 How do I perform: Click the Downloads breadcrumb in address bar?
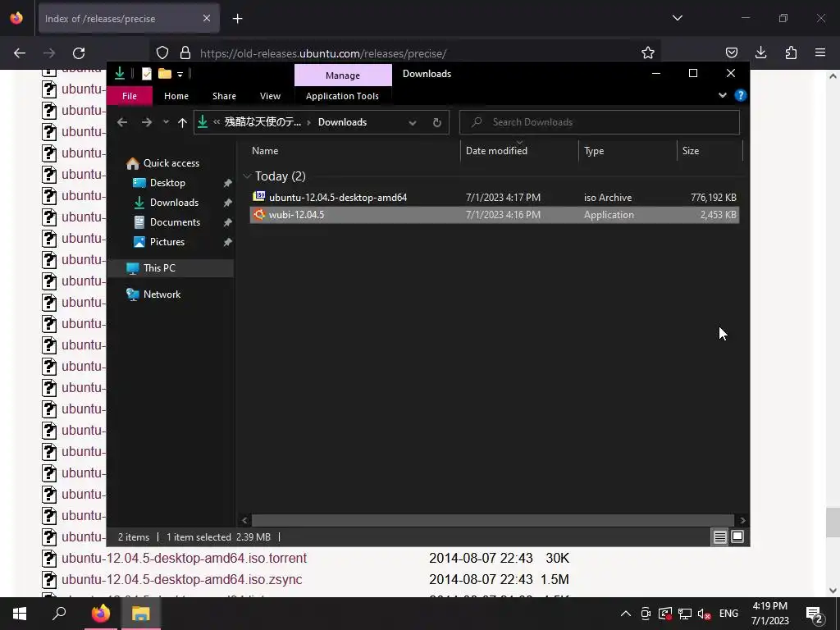pos(342,122)
